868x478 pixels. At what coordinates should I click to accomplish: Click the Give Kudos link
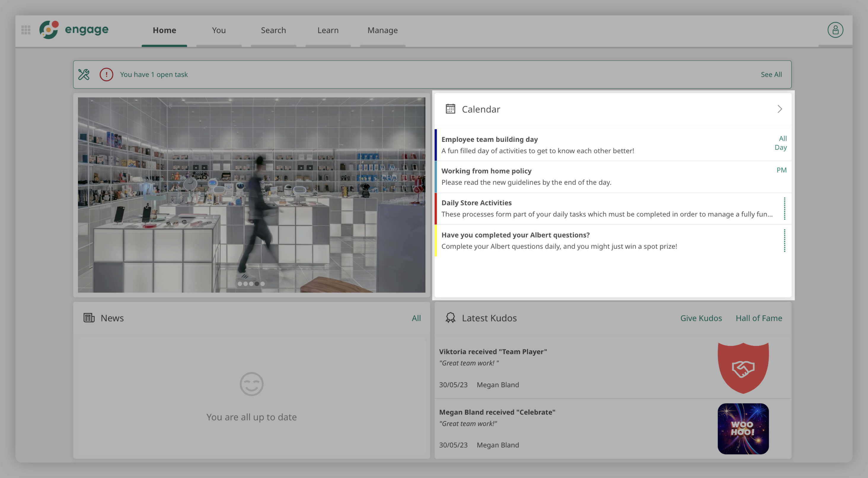point(701,318)
